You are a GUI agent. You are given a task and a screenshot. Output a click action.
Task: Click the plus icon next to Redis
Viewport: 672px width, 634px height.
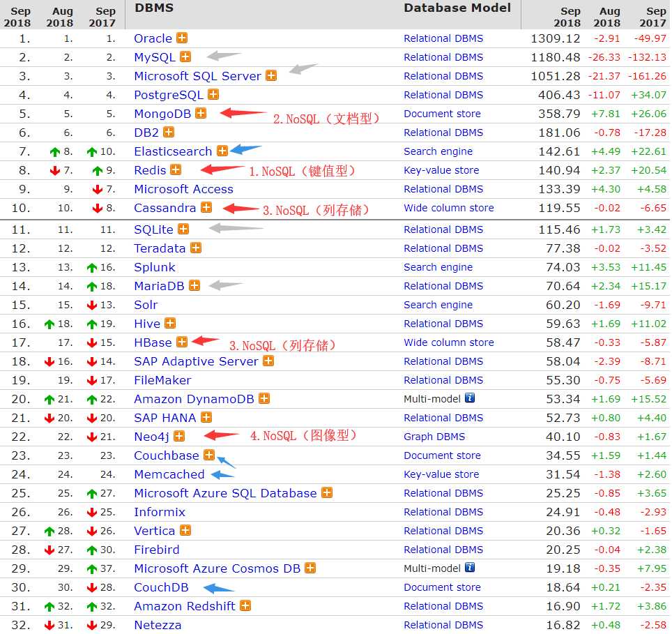[x=175, y=169]
